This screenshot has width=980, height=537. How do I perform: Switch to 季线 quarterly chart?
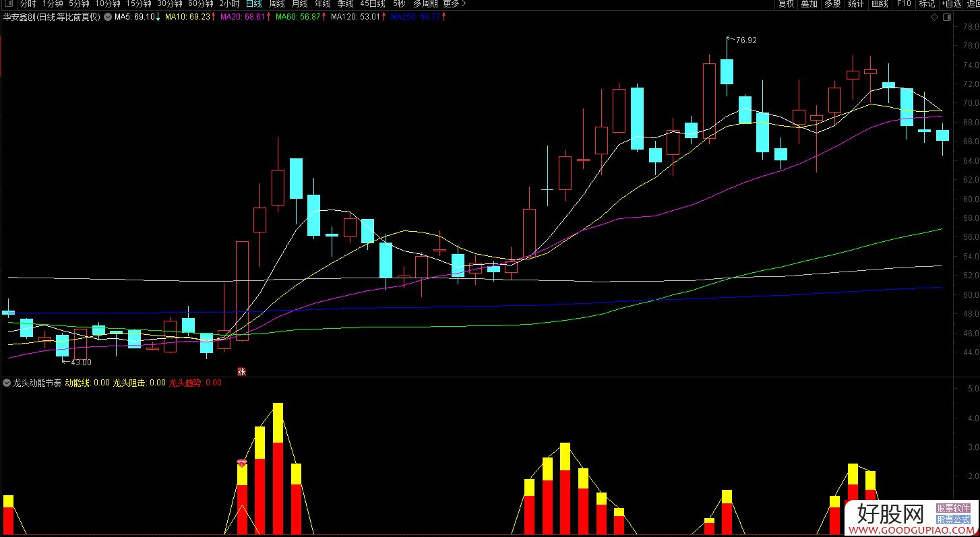coord(346,4)
